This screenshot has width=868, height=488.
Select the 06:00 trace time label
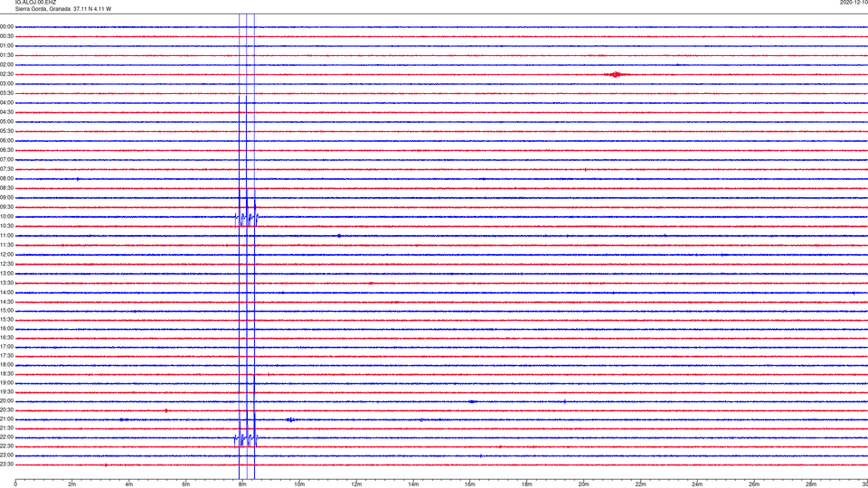point(6,141)
